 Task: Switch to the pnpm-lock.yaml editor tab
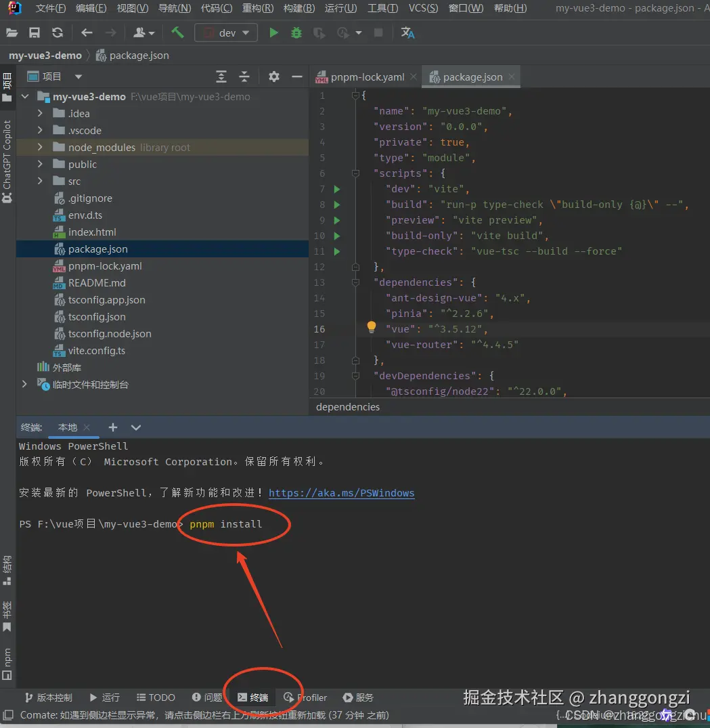pyautogui.click(x=367, y=77)
